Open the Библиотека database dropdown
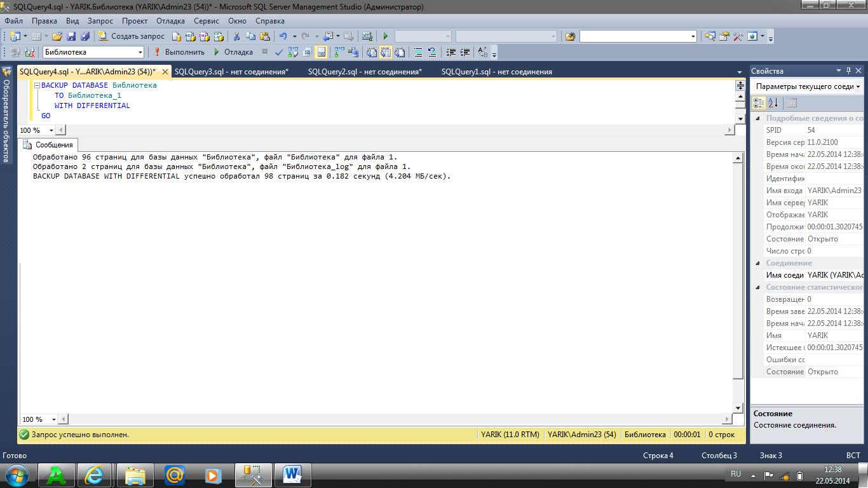The width and height of the screenshot is (868, 488). tap(140, 52)
